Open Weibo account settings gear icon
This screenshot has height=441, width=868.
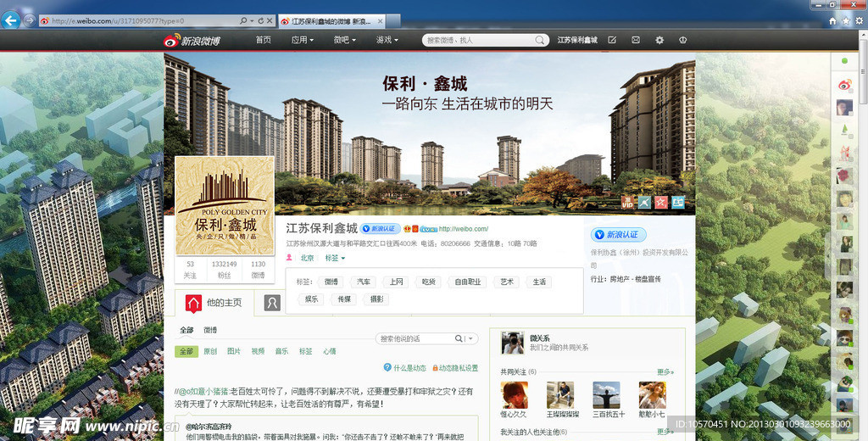click(x=659, y=40)
